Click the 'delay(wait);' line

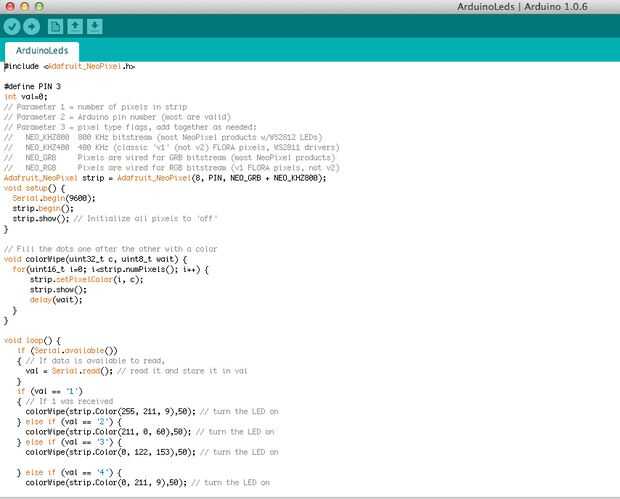click(x=56, y=300)
